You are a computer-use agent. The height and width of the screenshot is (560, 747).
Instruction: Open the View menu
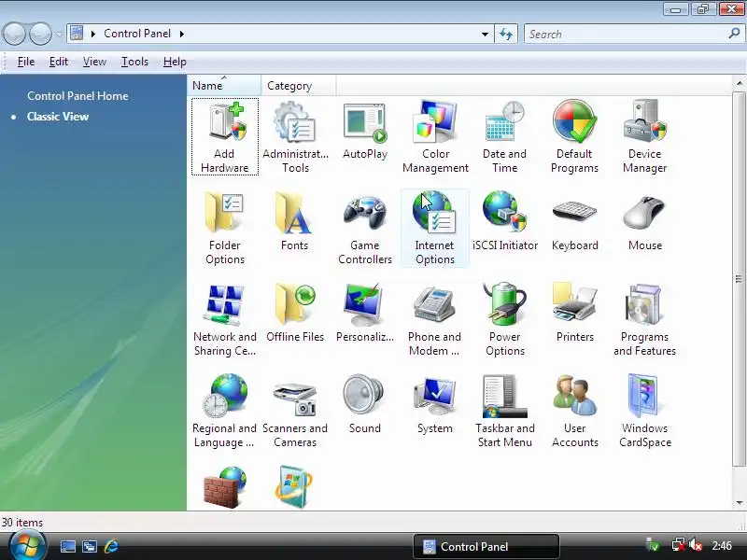(x=94, y=62)
